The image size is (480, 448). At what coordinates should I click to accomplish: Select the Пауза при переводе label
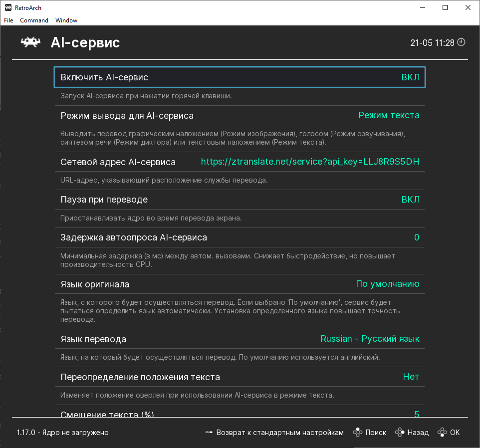[x=104, y=200]
